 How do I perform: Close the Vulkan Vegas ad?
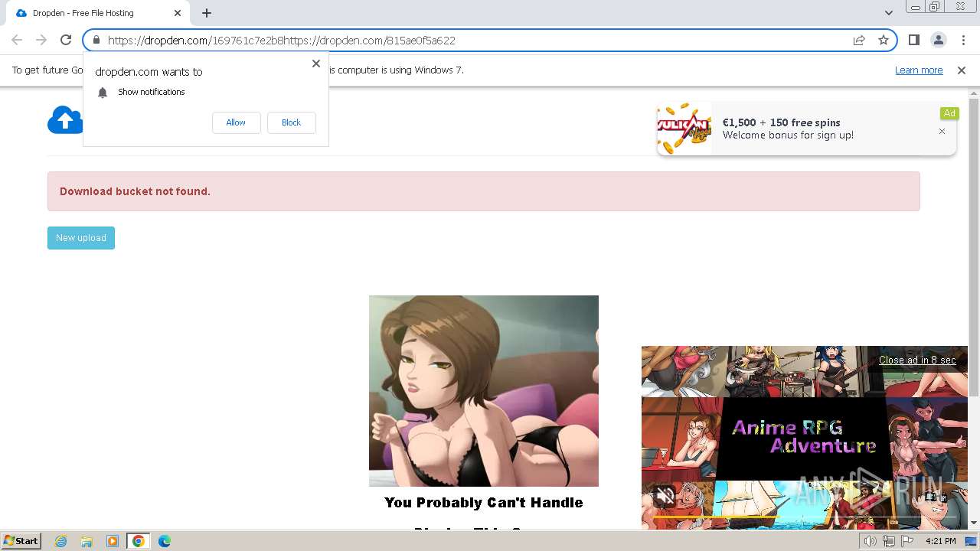pyautogui.click(x=942, y=132)
